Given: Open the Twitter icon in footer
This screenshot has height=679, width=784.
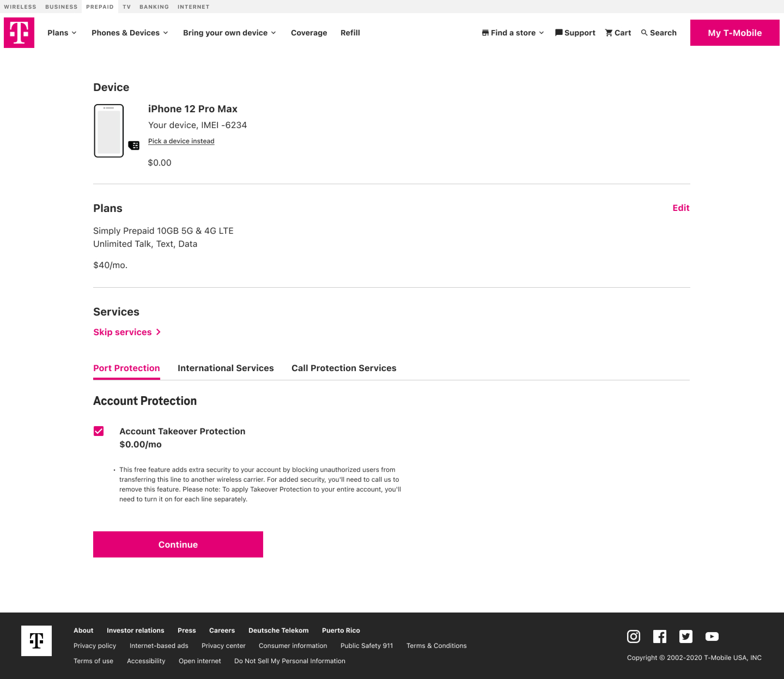Looking at the screenshot, I should (x=686, y=636).
